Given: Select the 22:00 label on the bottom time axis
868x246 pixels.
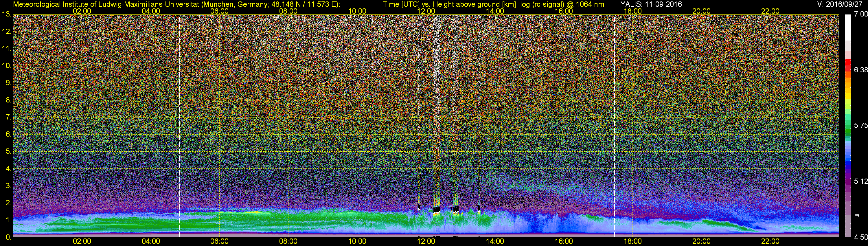Looking at the screenshot, I should 770,241.
